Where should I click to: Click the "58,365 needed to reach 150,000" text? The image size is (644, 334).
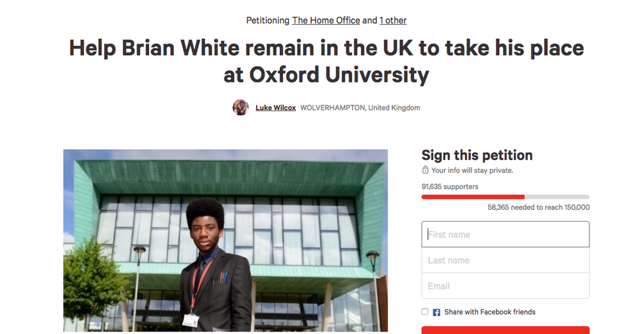click(x=539, y=207)
